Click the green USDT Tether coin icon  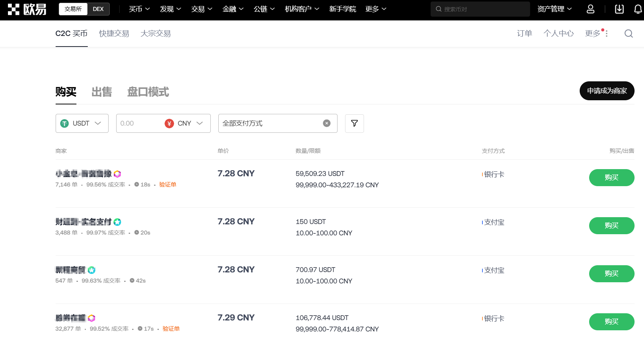point(65,123)
